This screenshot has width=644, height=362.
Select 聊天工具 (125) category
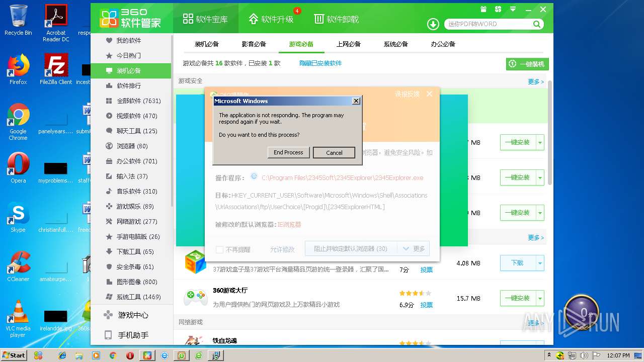[131, 131]
